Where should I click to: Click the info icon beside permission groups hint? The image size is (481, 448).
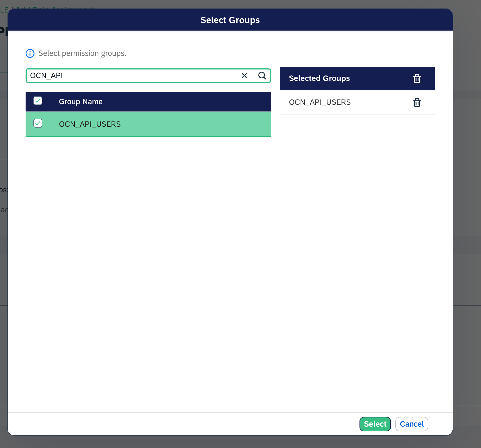30,53
